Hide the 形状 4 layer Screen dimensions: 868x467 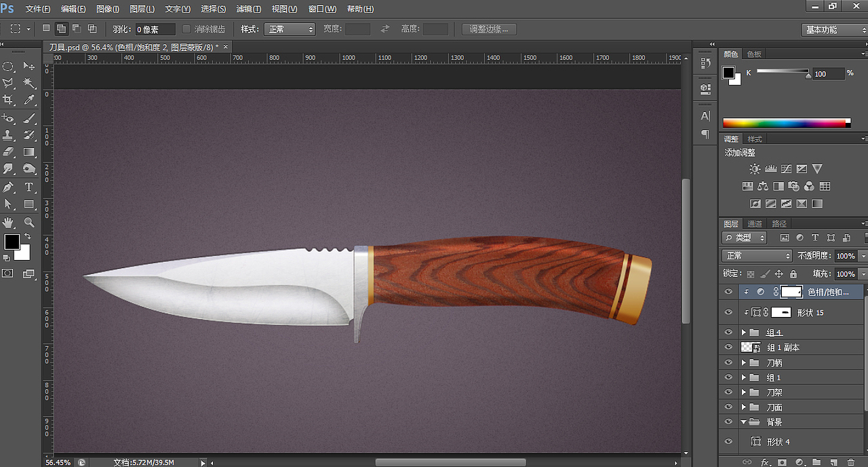point(728,442)
